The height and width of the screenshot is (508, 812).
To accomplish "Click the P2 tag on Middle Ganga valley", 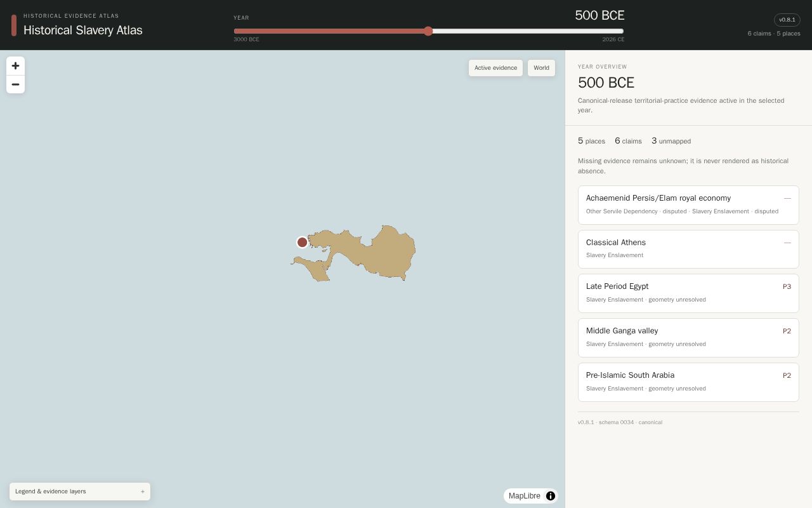I will pos(787,331).
